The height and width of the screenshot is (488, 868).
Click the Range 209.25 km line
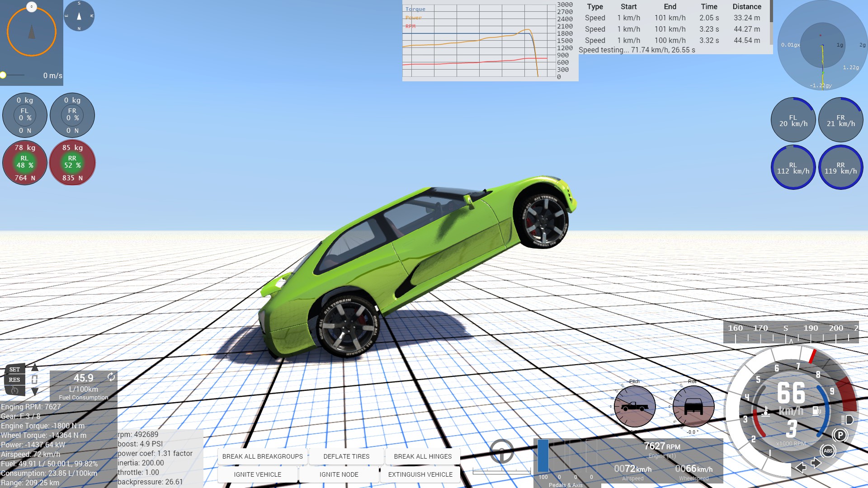[x=30, y=483]
